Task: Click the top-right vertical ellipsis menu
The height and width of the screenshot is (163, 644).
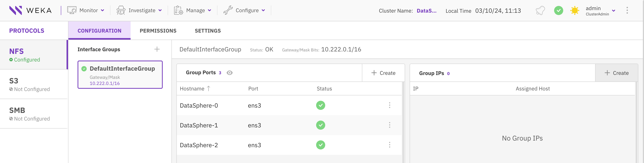Action: tap(627, 10)
